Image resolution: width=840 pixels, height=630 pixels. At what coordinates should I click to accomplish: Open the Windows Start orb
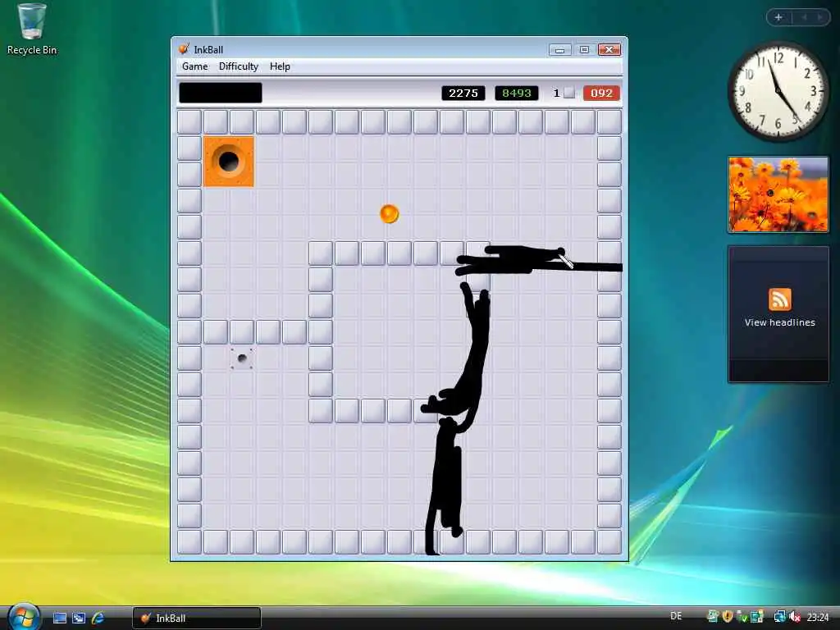[x=23, y=618]
